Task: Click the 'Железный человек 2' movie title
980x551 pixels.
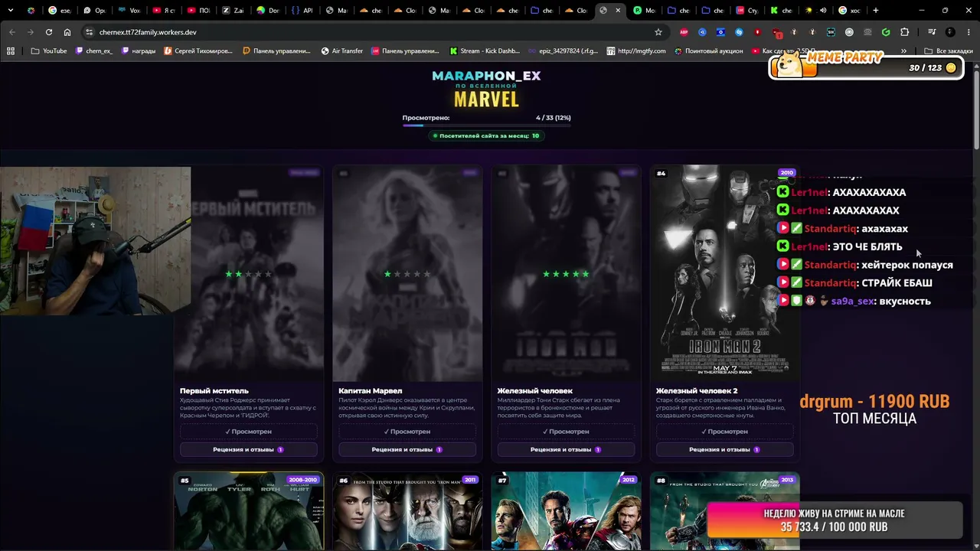Action: point(697,391)
